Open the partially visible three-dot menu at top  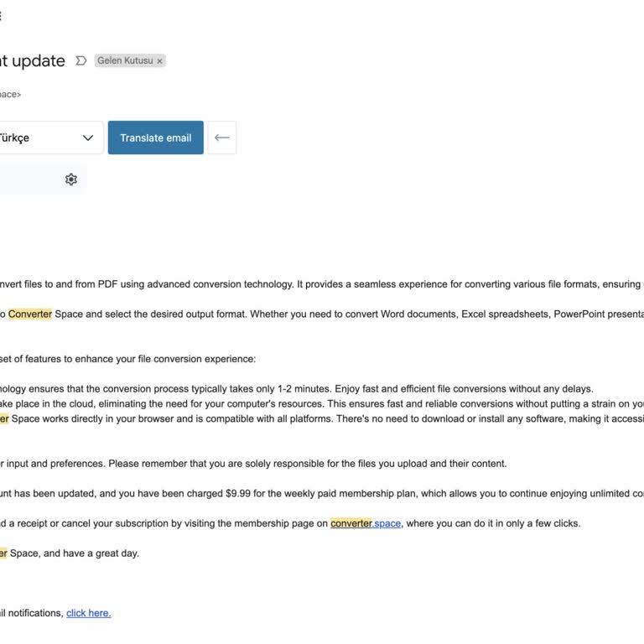[x=0, y=16]
